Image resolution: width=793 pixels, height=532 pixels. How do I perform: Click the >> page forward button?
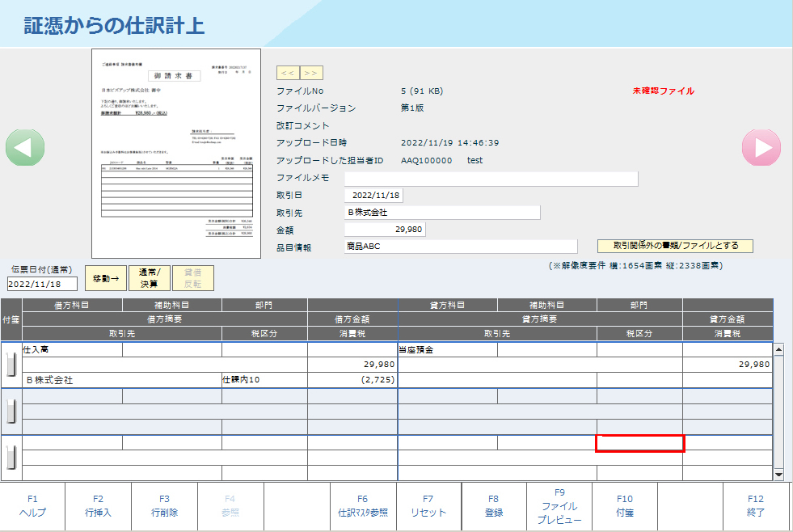click(311, 73)
